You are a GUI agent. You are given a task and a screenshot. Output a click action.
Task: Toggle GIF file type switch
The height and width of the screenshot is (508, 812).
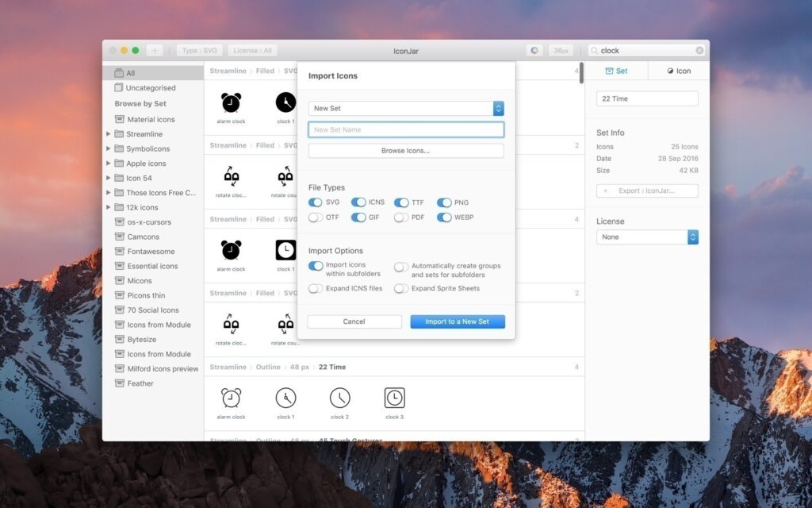358,217
